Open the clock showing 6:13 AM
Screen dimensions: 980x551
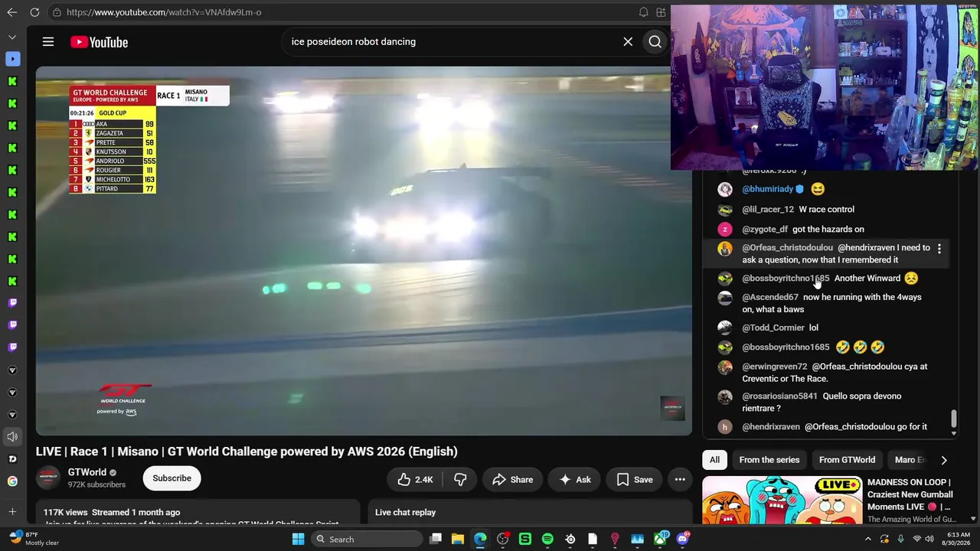(958, 539)
